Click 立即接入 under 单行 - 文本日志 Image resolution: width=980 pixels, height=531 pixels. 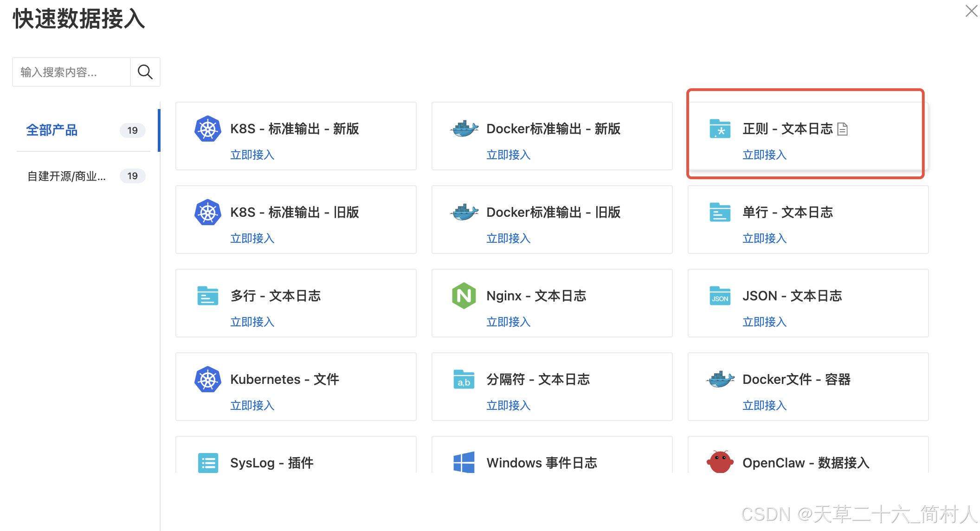(764, 238)
